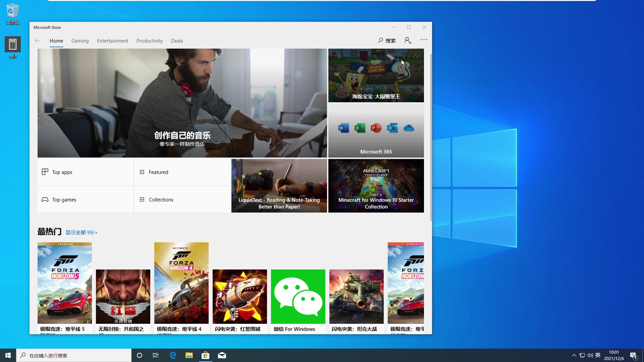Image resolution: width=644 pixels, height=362 pixels.
Task: Click the Store vertical scrollbar
Action: point(431,137)
